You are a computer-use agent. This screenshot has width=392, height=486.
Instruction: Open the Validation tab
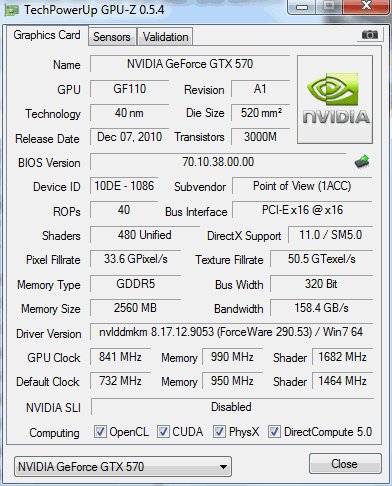(x=165, y=37)
